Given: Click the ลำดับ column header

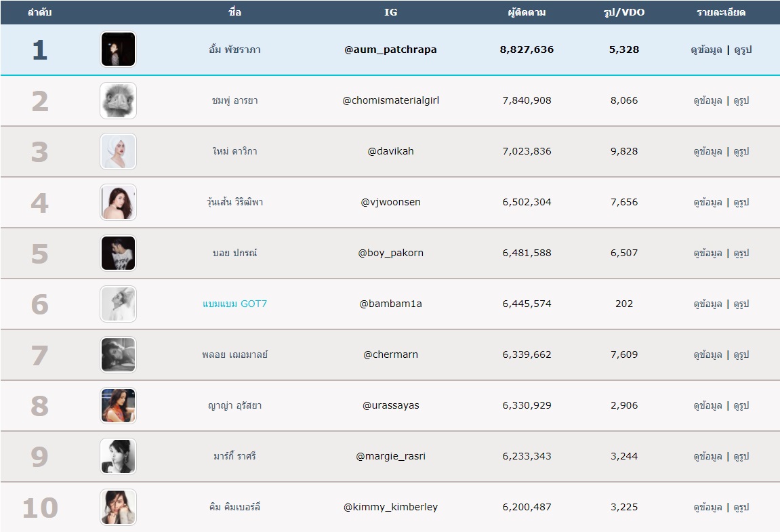Looking at the screenshot, I should [40, 12].
